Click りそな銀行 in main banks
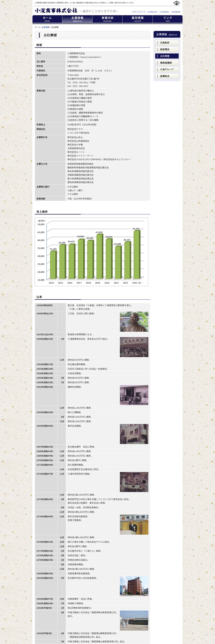215x644 pixels. point(73,194)
